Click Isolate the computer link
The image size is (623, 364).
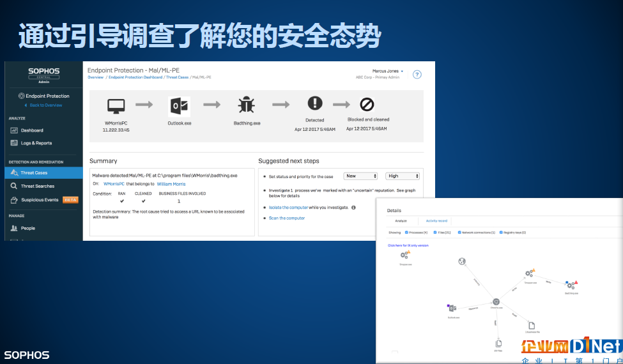[288, 208]
